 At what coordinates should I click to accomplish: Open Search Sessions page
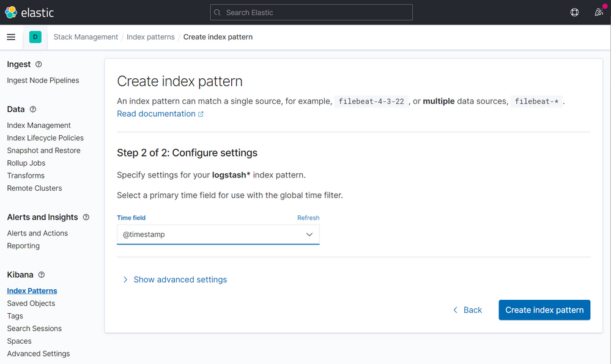pos(34,329)
